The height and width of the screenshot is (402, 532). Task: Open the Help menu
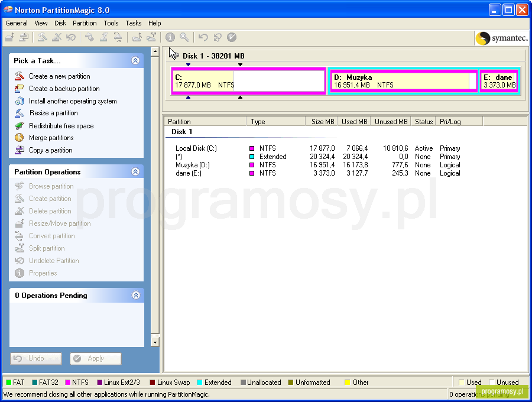154,23
